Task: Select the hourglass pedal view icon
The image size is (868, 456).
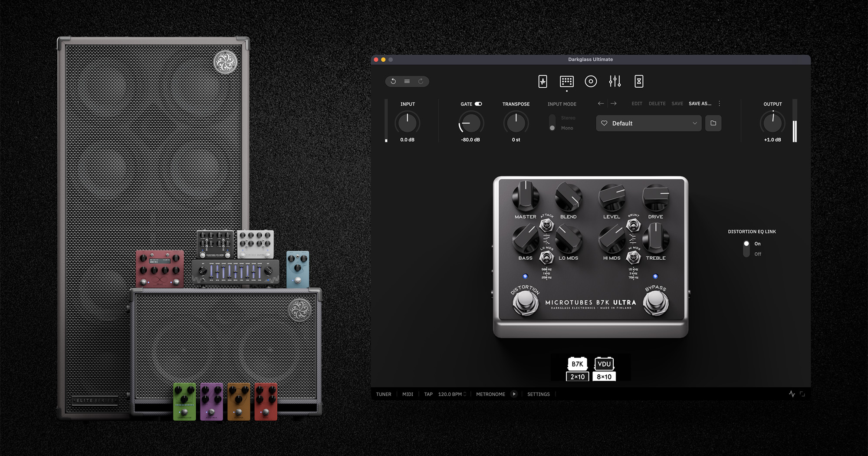Action: [639, 81]
